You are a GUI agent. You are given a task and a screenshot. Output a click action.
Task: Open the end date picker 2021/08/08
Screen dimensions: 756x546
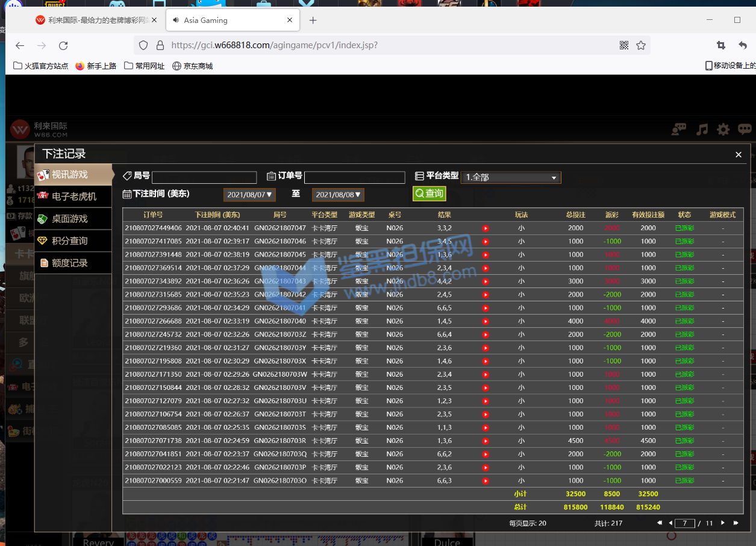tap(338, 195)
